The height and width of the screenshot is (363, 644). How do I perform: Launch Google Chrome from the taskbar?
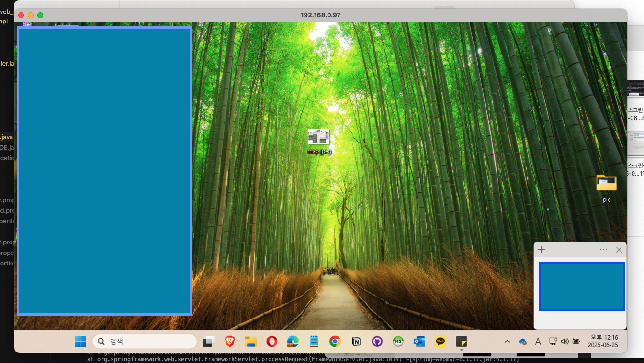335,341
